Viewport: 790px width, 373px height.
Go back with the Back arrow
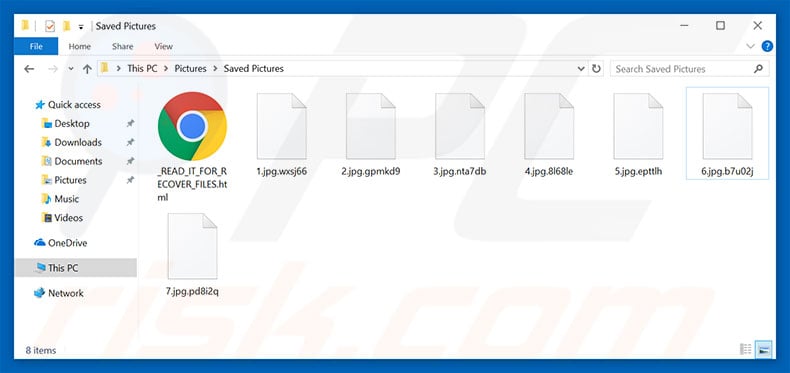(x=29, y=69)
